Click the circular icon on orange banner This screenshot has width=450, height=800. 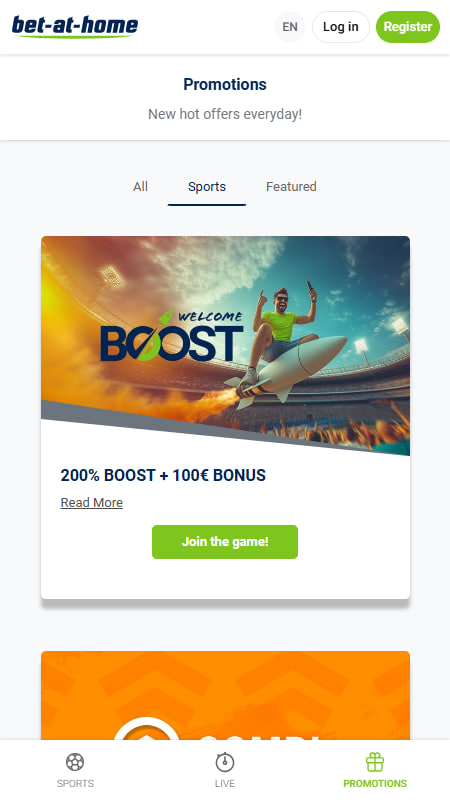tap(146, 731)
